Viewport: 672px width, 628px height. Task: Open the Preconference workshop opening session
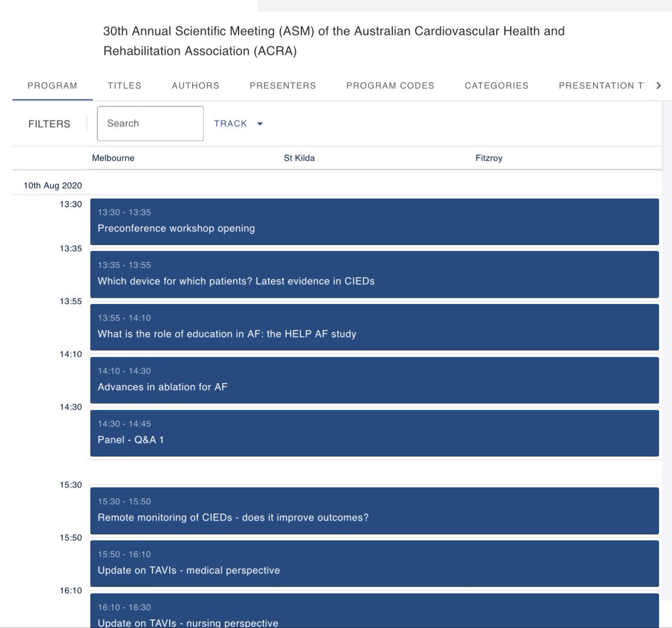click(x=374, y=222)
